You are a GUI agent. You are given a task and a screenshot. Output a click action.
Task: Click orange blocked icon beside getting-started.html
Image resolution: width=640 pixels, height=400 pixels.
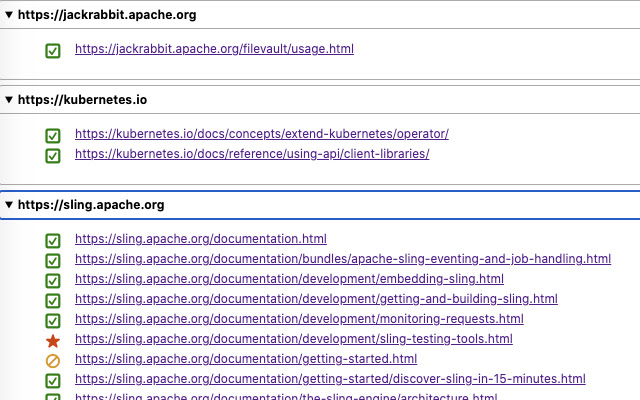[53, 361]
